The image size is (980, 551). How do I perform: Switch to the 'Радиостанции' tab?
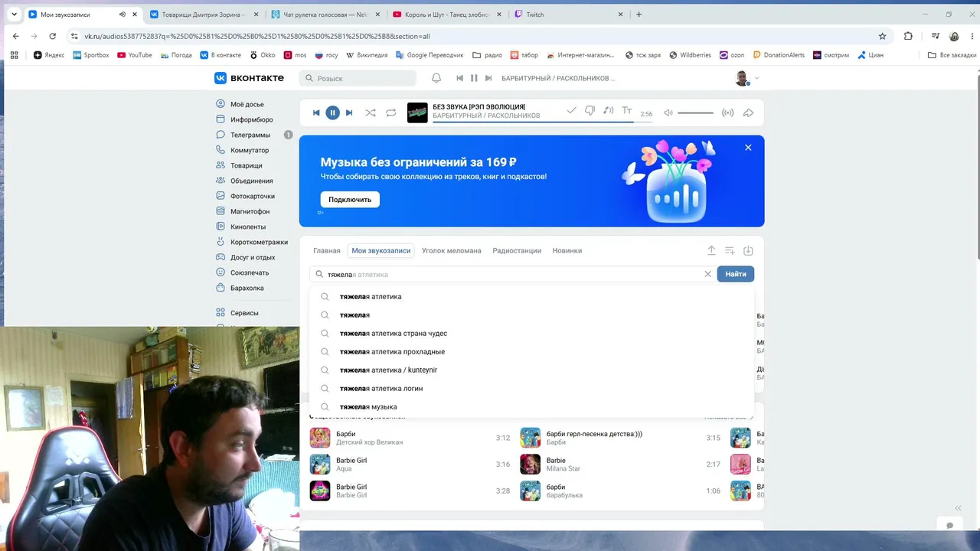517,250
